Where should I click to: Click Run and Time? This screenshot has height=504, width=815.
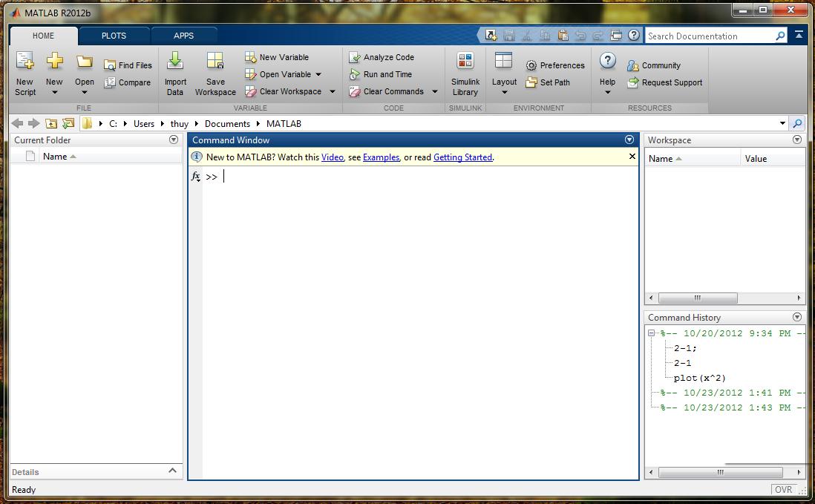(381, 74)
